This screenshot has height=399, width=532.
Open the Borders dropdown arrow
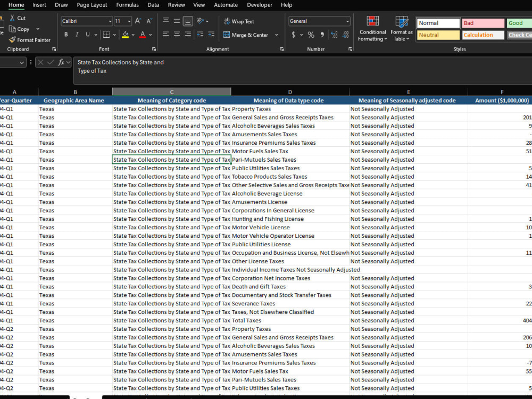(x=114, y=35)
